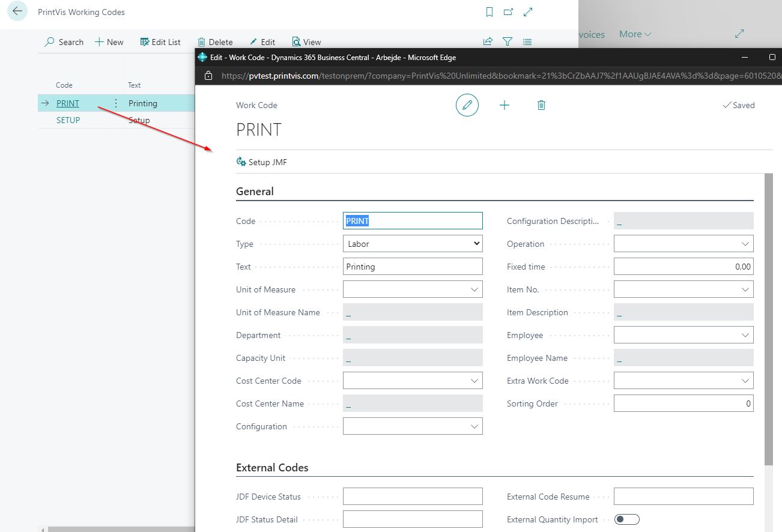
Task: Show more options for PRINT row
Action: click(x=116, y=103)
